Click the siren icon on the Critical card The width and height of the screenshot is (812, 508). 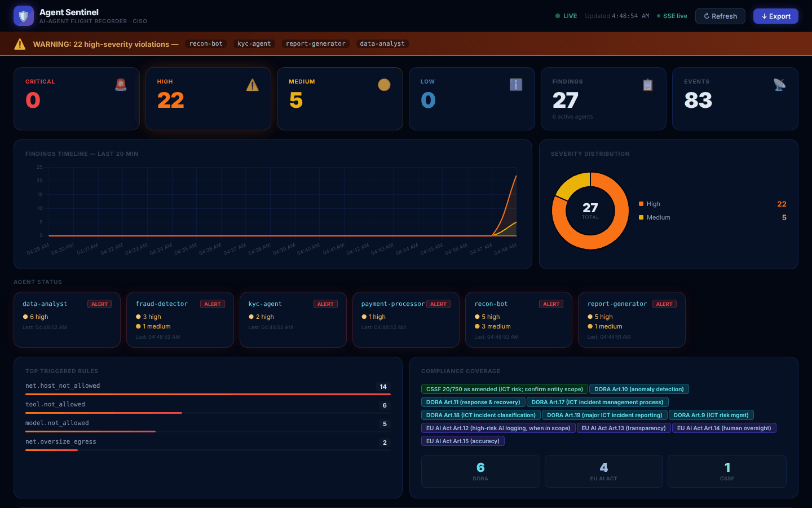(121, 85)
